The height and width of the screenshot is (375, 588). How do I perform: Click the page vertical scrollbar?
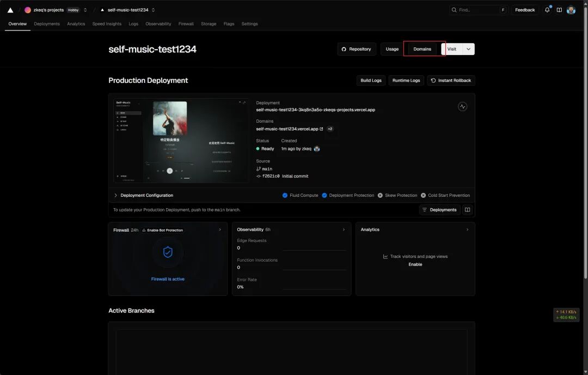[x=585, y=143]
